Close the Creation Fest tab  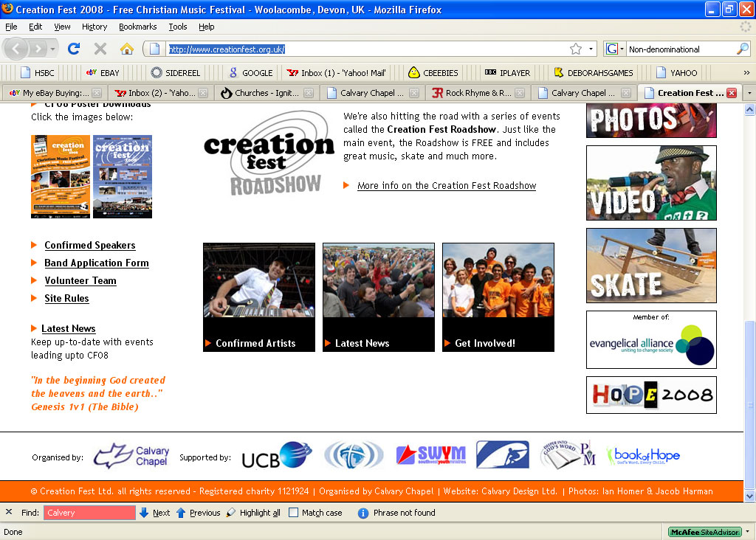click(x=732, y=93)
